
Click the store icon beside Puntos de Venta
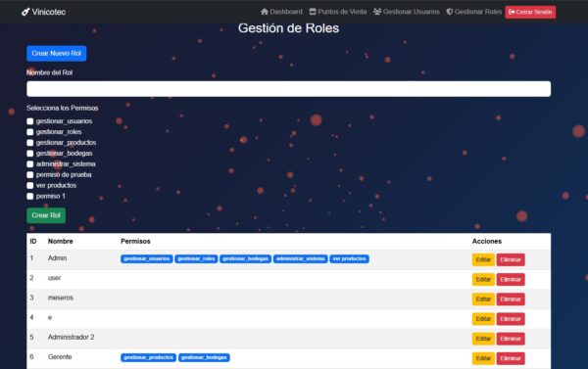click(x=313, y=12)
